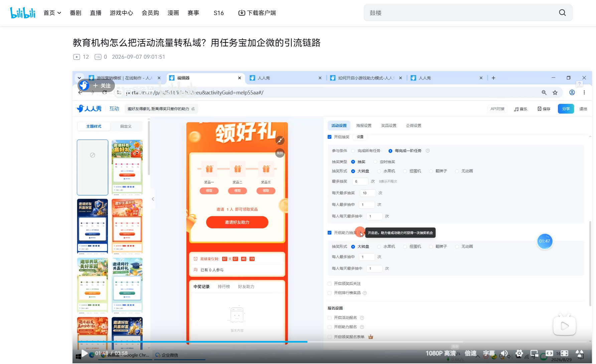Open the 游戏中心 navigation item
Screen dimensions: 596x364
(121, 13)
